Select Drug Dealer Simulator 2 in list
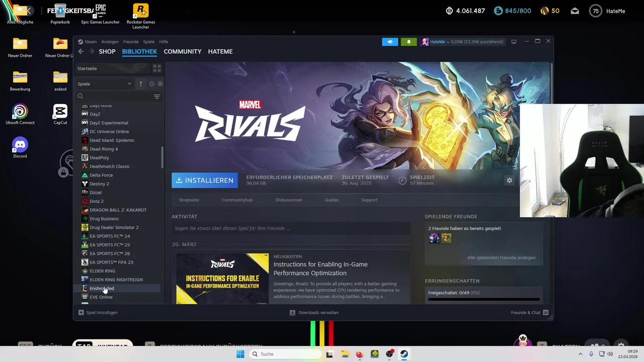This screenshot has width=644, height=362. click(114, 227)
